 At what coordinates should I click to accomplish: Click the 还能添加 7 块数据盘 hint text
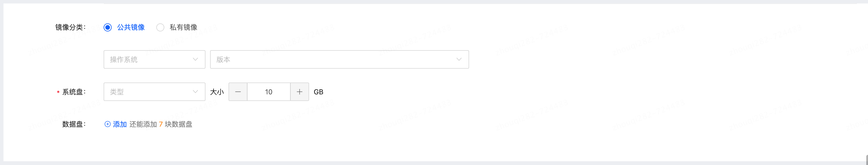pos(161,124)
